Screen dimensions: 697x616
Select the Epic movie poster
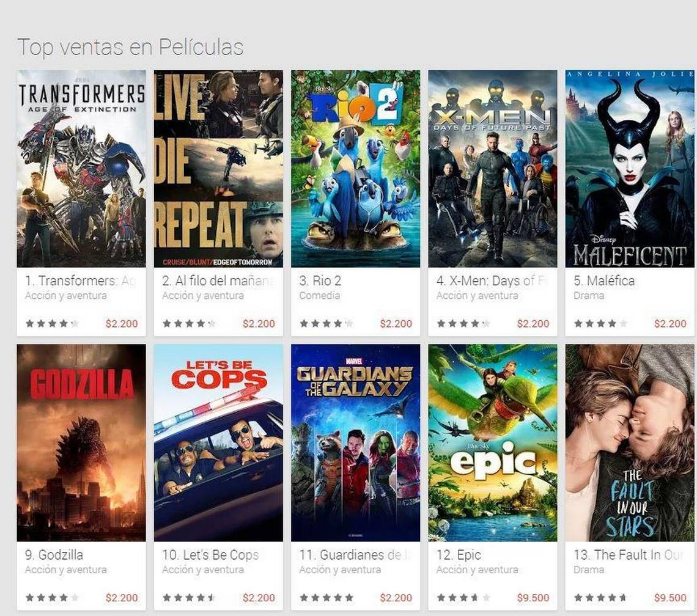[493, 442]
